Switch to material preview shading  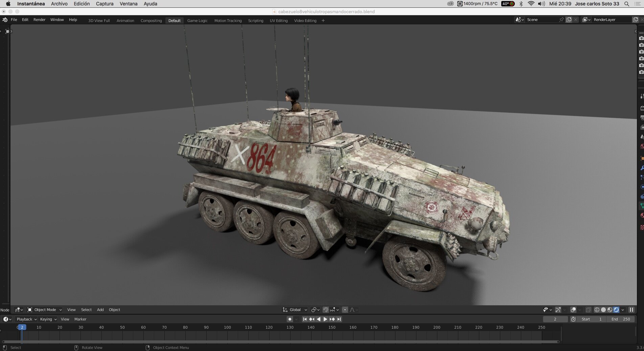coord(610,310)
